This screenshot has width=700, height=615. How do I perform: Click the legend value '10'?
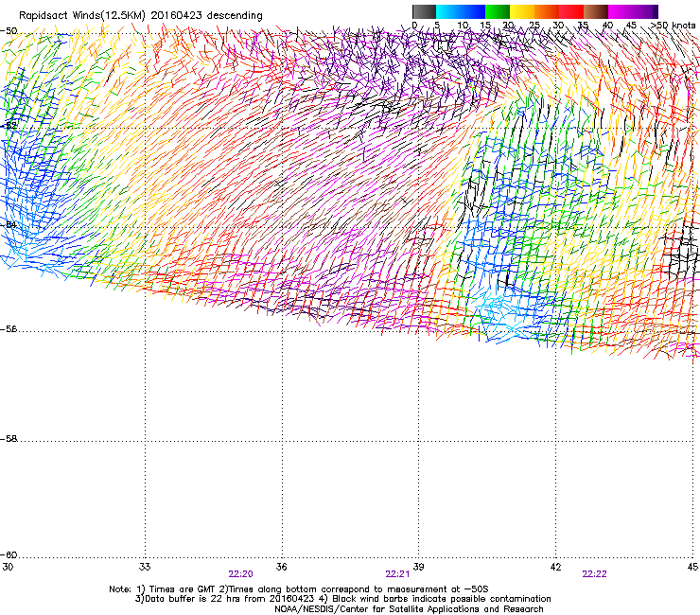coord(463,25)
